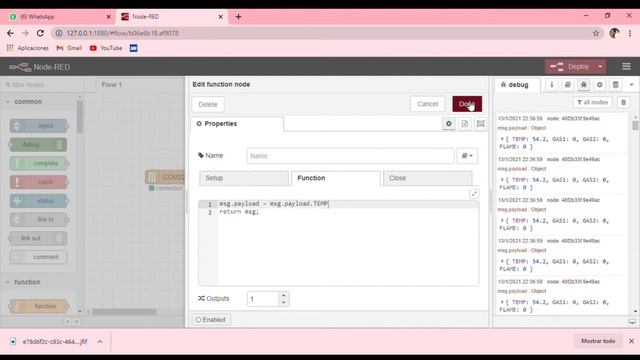Increase the Outputs count

(283, 295)
